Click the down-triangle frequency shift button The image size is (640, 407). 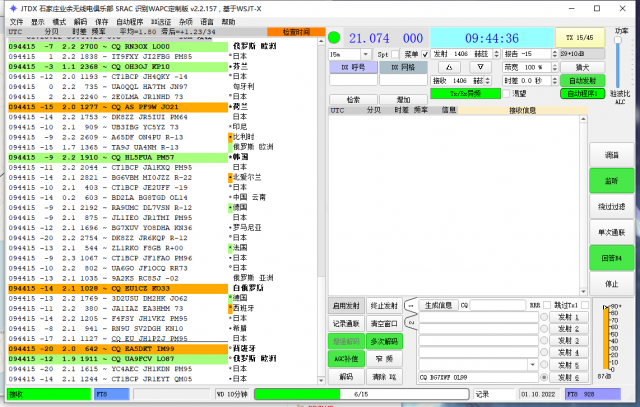480,67
